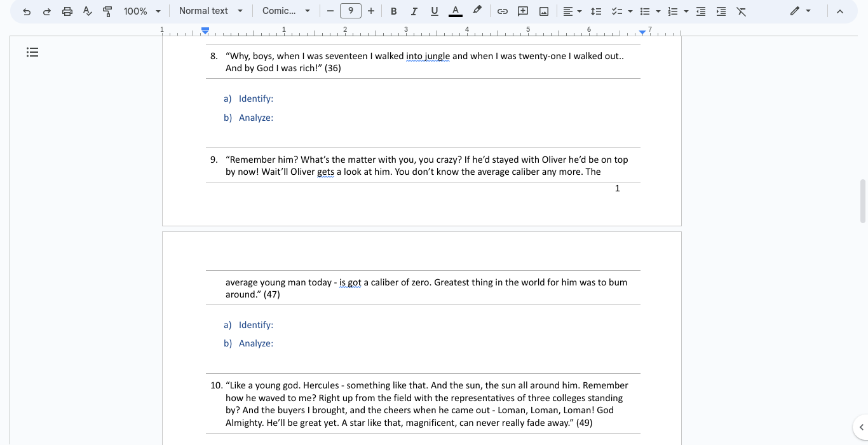Decrease font size with minus button
868x445 pixels.
[x=330, y=11]
